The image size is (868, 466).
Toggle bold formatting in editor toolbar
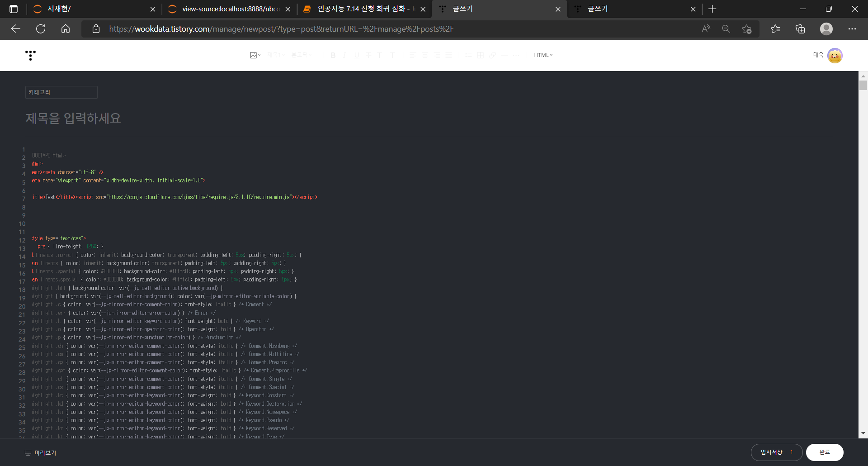click(x=333, y=55)
